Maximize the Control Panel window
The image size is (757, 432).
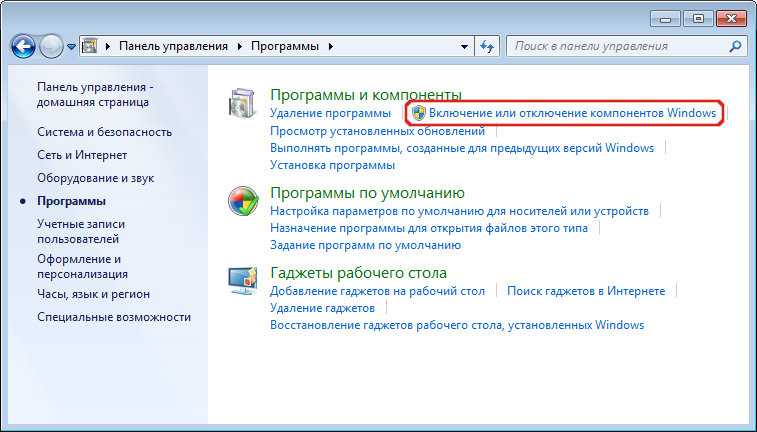[x=698, y=19]
